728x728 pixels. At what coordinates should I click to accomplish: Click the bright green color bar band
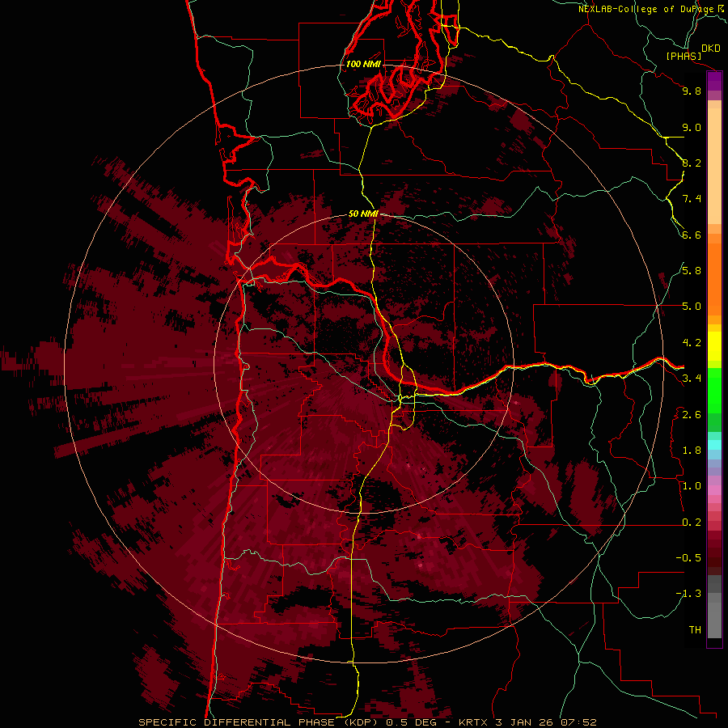point(714,391)
